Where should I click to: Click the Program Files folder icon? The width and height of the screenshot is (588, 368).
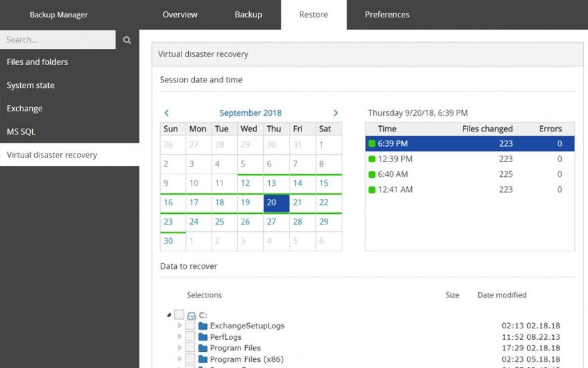[x=203, y=348]
